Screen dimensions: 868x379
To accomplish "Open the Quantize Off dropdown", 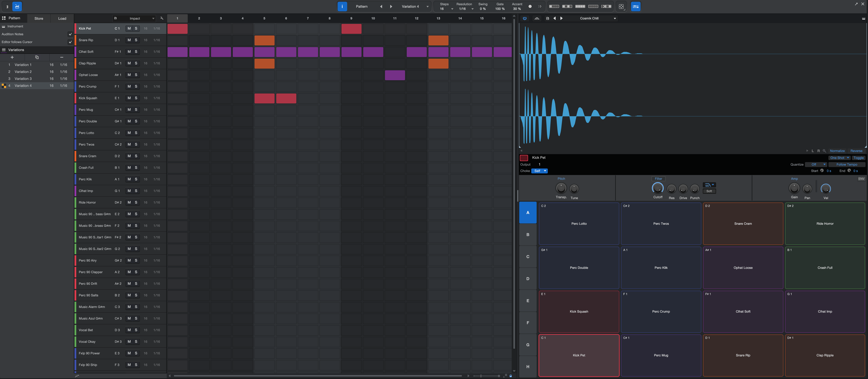I will pyautogui.click(x=816, y=164).
